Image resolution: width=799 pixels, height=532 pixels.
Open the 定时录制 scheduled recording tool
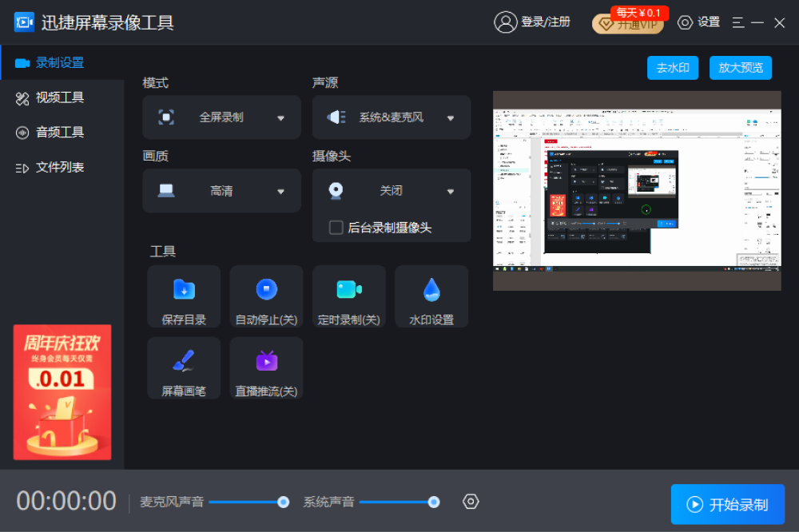click(x=349, y=296)
